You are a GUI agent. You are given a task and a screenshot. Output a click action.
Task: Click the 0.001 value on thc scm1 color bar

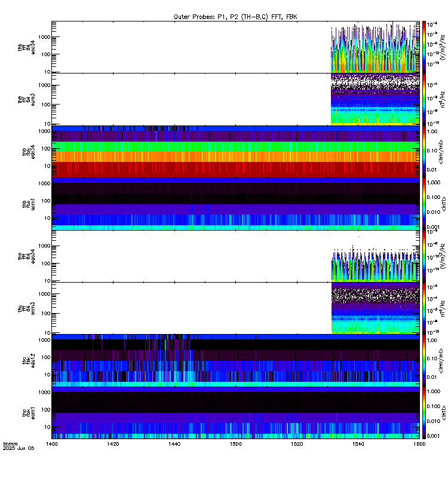(434, 436)
